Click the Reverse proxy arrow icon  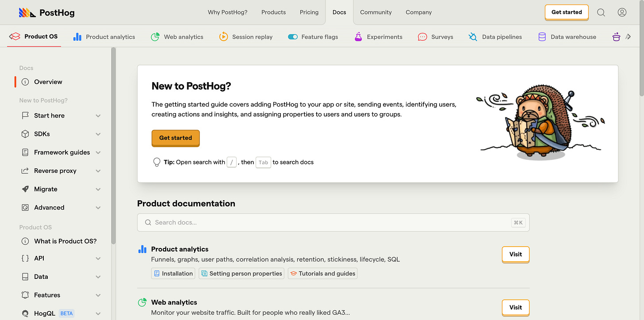click(x=25, y=171)
